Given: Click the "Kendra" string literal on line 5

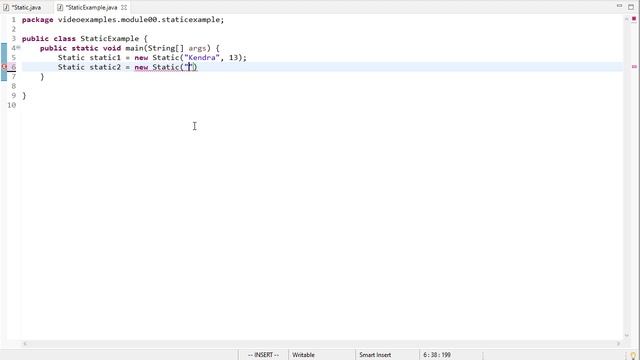Looking at the screenshot, I should coord(202,58).
